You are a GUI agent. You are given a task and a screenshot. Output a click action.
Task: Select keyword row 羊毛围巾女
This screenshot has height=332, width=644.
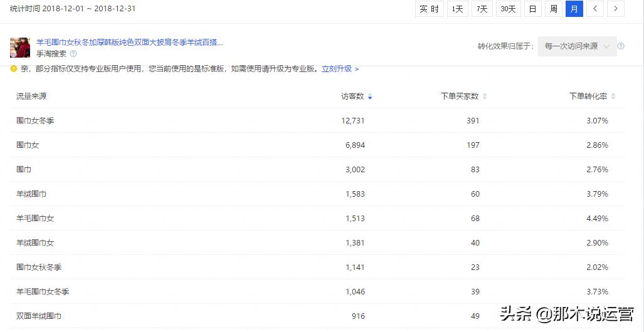tap(317, 219)
